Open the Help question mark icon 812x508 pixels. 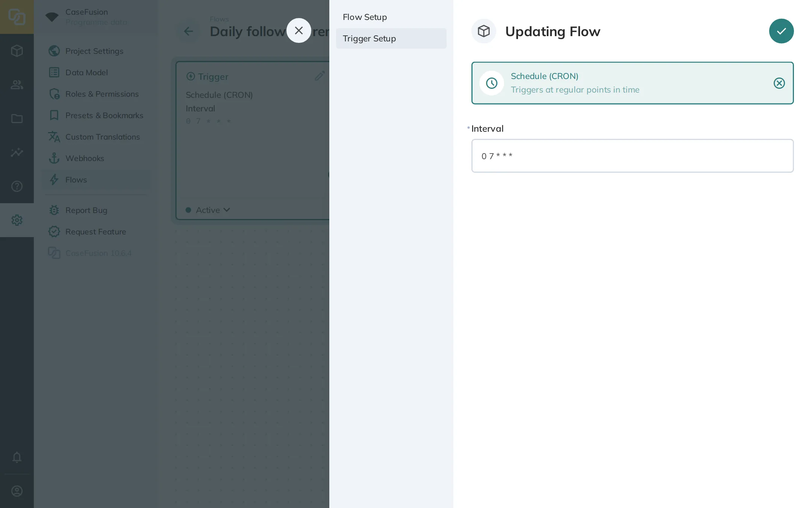click(17, 186)
